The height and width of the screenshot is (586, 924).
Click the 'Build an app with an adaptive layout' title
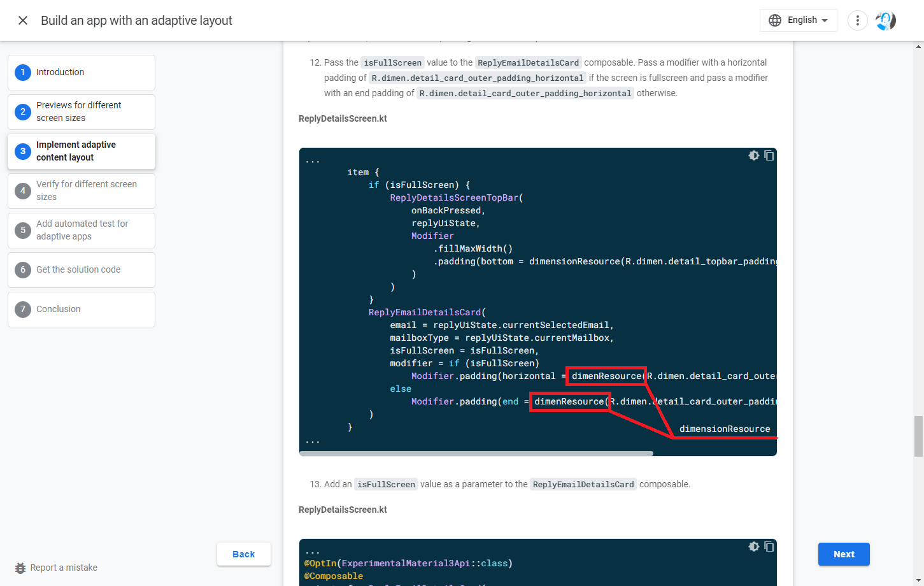[136, 20]
